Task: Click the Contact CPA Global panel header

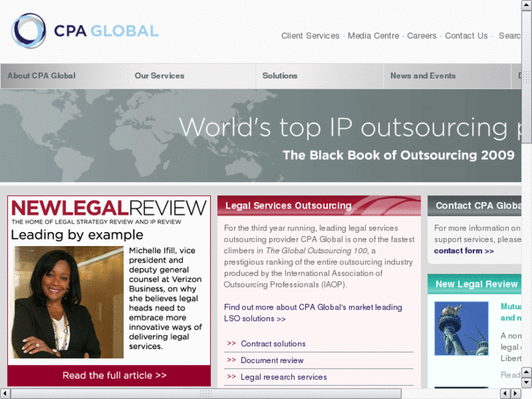Action: click(474, 206)
